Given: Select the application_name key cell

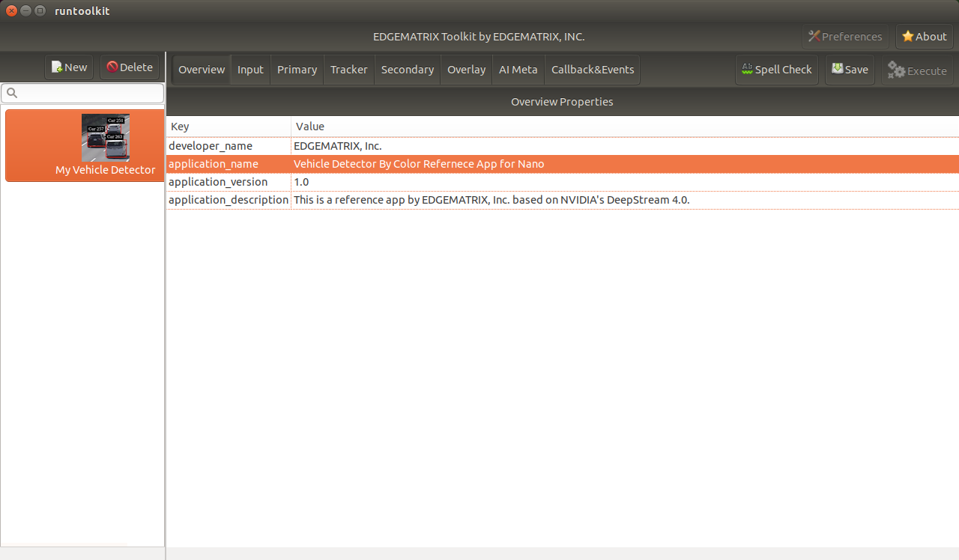Looking at the screenshot, I should (229, 164).
